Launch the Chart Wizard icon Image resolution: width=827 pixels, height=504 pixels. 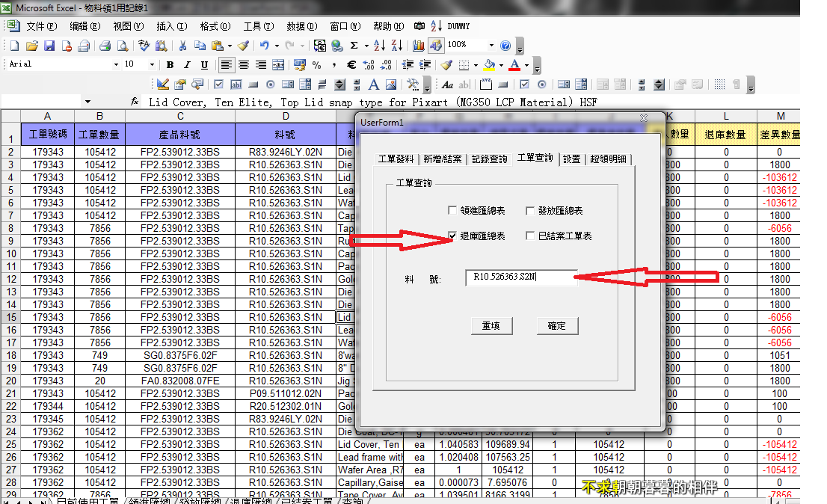coord(418,46)
